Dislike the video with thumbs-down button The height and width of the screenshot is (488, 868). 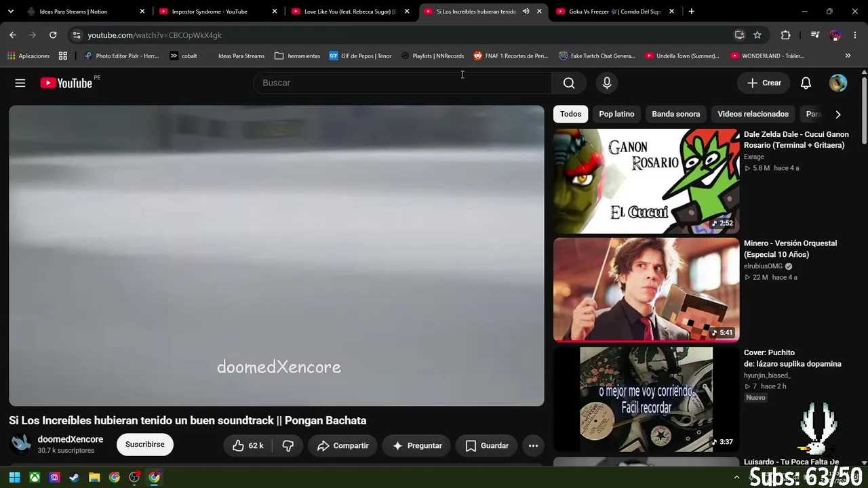288,445
